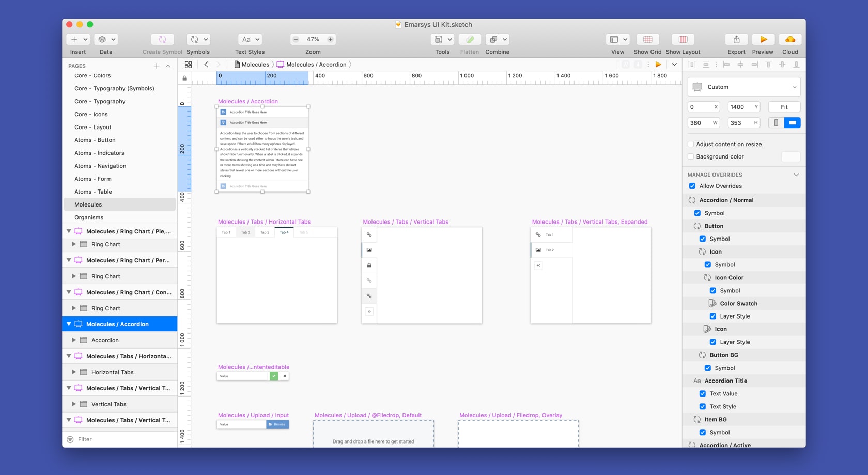Click the background color swatch
Viewport: 868px width, 475px height.
(791, 156)
